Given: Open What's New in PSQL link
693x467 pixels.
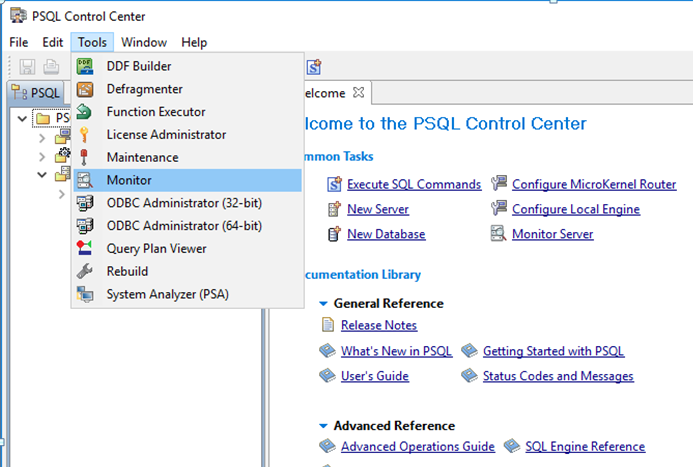Looking at the screenshot, I should [396, 351].
